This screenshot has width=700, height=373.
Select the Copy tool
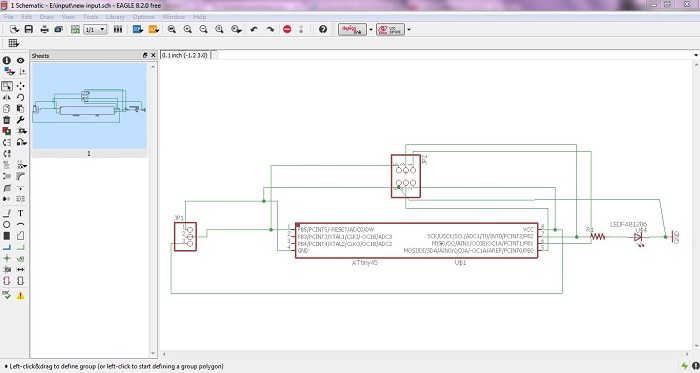pyautogui.click(x=7, y=108)
